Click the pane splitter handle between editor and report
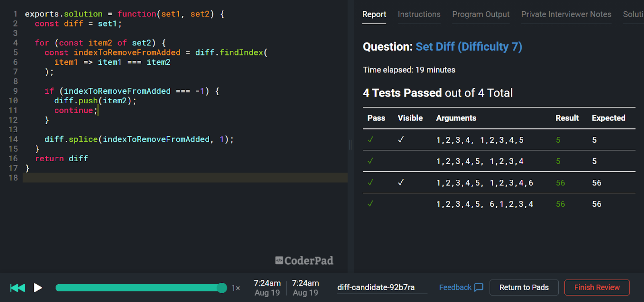This screenshot has height=302, width=644. (x=350, y=145)
